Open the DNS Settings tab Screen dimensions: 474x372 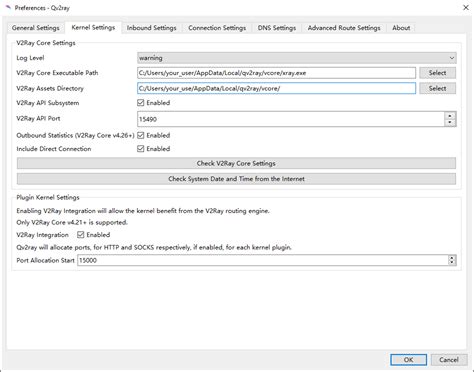coord(277,28)
